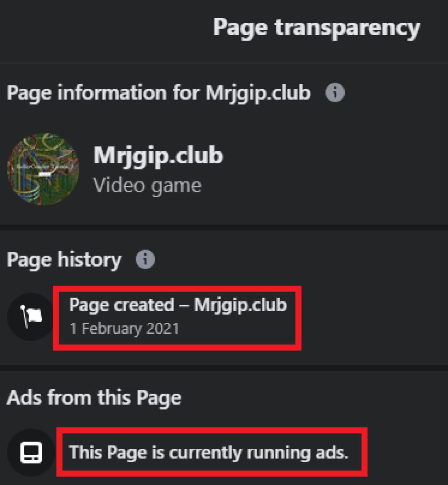Select the 1 February 2021 date

(124, 328)
